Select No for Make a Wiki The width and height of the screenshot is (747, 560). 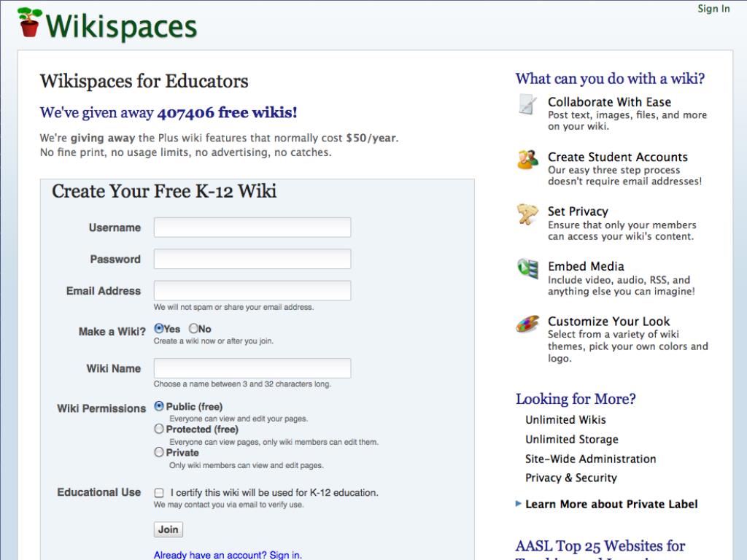(193, 329)
